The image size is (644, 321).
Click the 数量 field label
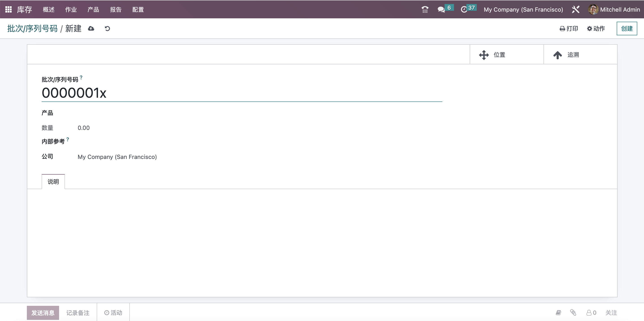click(x=47, y=128)
